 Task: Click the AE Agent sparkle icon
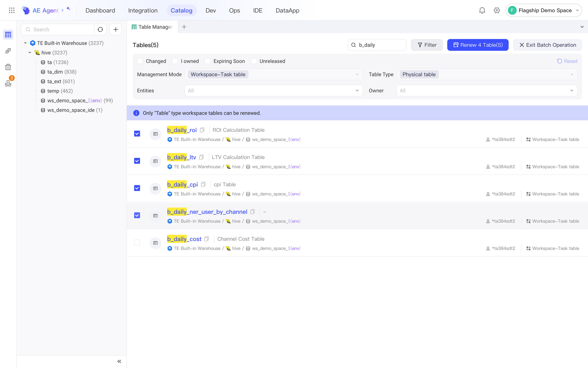[x=69, y=9]
